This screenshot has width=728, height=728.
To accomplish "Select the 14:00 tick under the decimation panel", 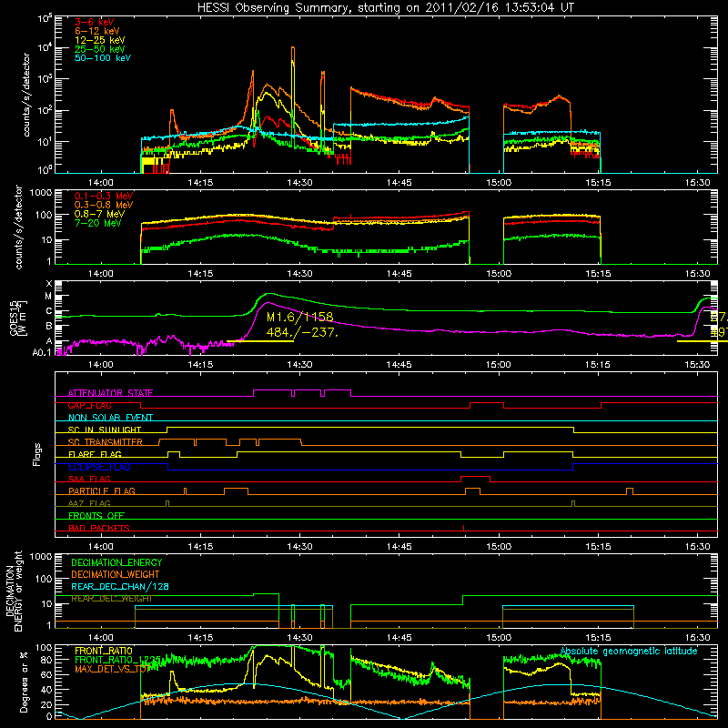I will pos(101,638).
